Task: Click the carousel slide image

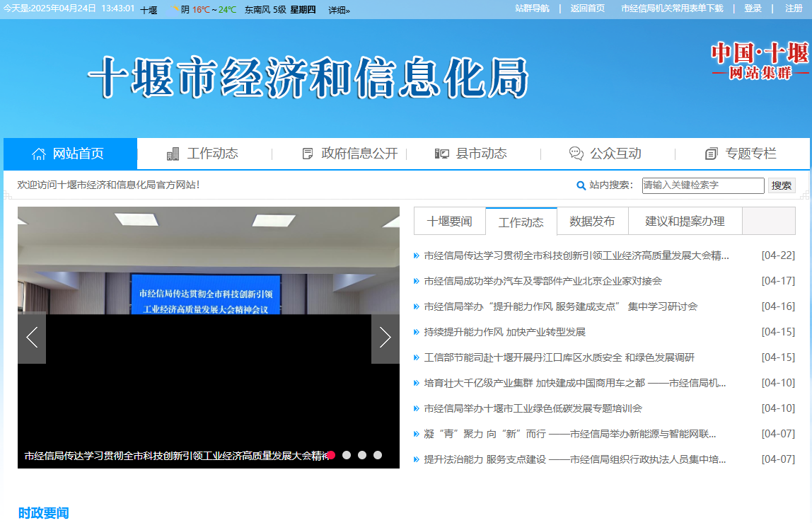Action: [x=209, y=338]
